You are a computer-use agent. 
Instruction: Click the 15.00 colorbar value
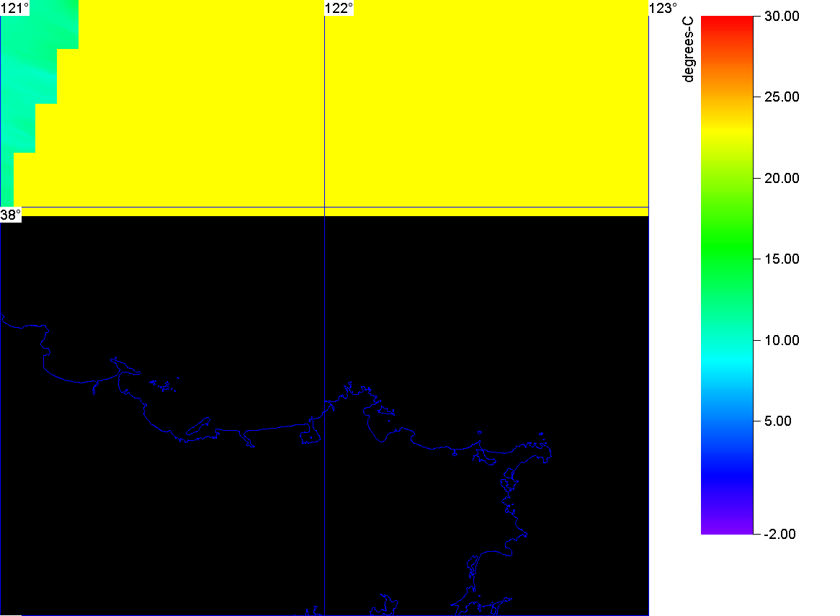click(782, 259)
